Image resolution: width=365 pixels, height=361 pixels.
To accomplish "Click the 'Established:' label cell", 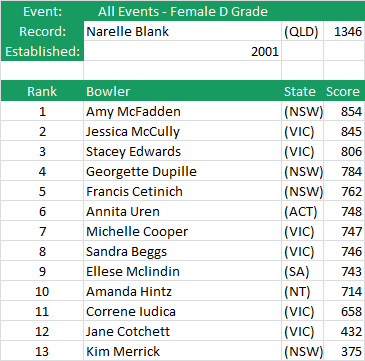I will (x=42, y=51).
